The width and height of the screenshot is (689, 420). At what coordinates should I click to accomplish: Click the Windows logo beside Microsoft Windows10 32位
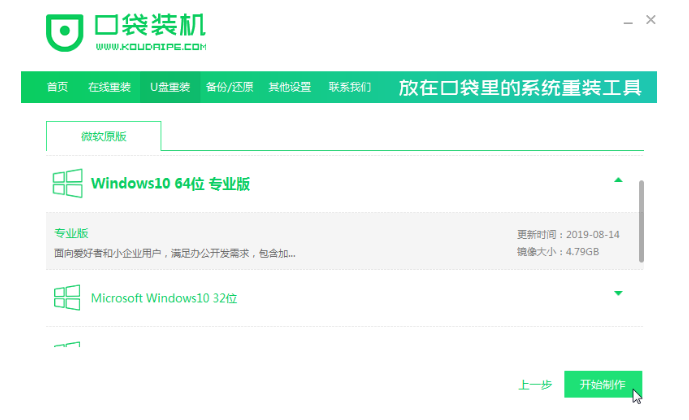coord(67,297)
